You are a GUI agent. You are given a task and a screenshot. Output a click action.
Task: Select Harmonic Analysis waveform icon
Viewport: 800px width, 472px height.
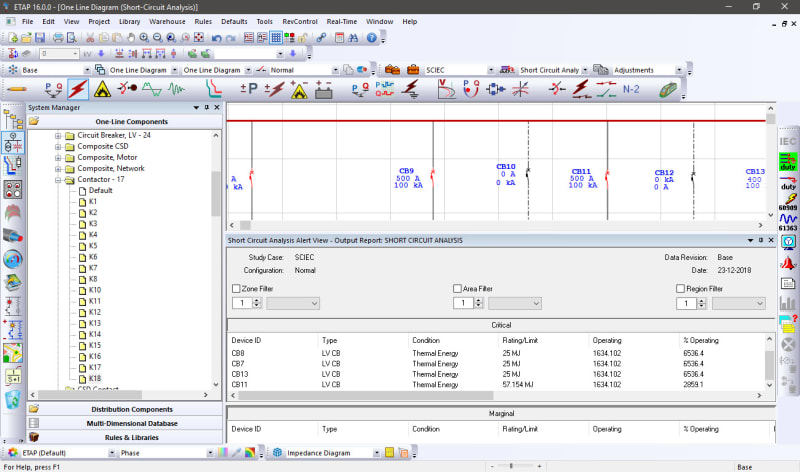pos(152,89)
